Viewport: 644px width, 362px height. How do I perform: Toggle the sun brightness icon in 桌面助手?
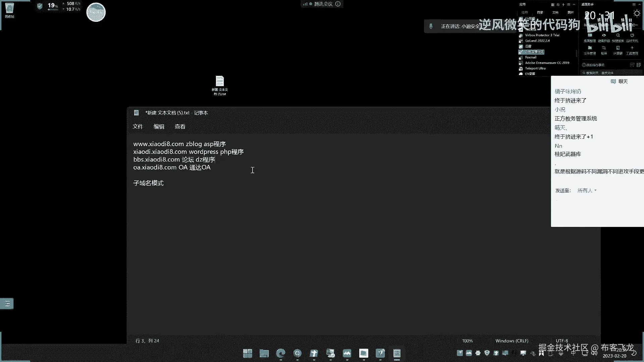pos(637,13)
